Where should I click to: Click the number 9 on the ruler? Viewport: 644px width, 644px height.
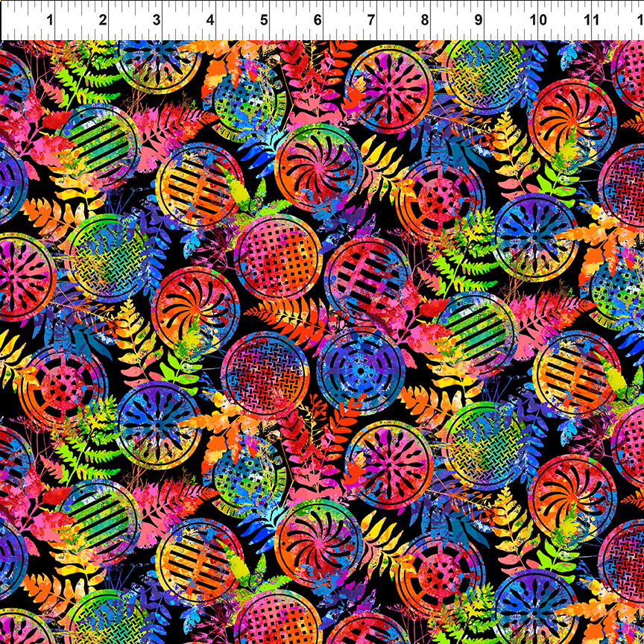pos(479,20)
